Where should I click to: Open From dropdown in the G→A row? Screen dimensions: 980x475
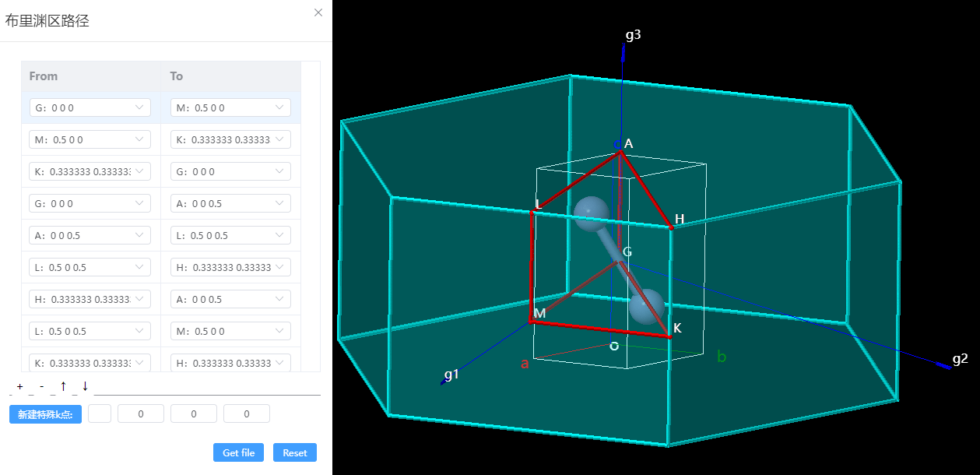pyautogui.click(x=90, y=203)
